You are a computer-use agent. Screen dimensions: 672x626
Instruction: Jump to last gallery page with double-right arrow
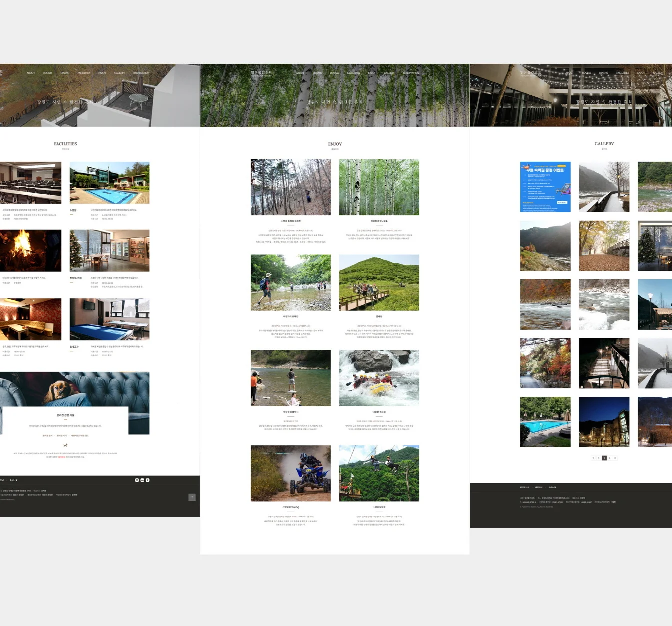[x=615, y=458]
